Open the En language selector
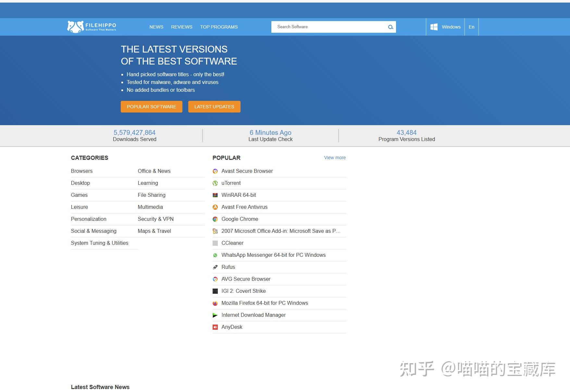 point(472,27)
